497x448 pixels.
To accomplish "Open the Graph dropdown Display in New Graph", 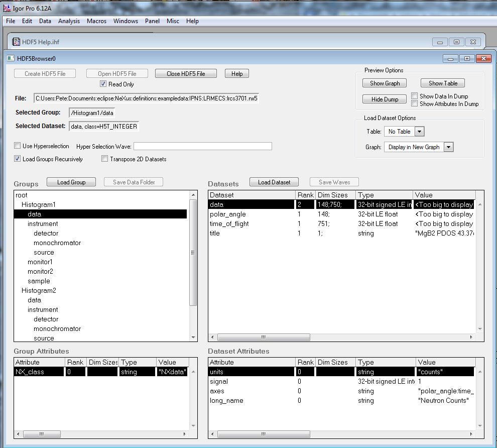I will tap(449, 147).
